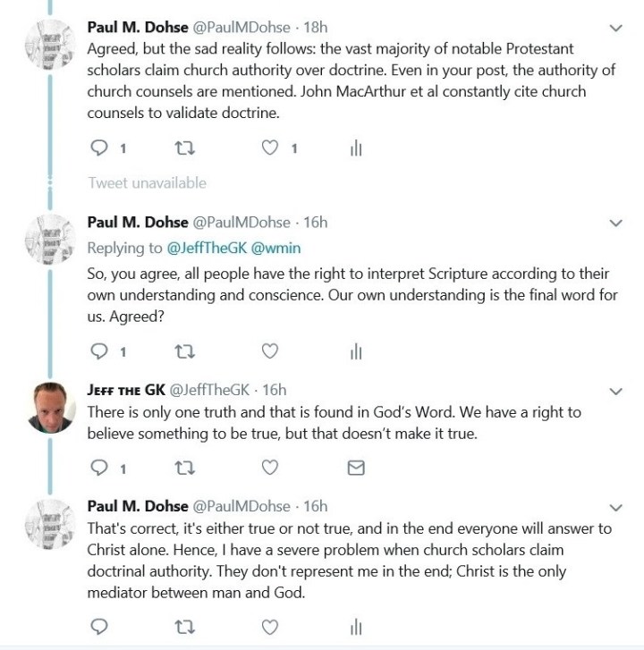This screenshot has width=644, height=650.
Task: View analytics of the 18h tweet
Action: tap(355, 148)
